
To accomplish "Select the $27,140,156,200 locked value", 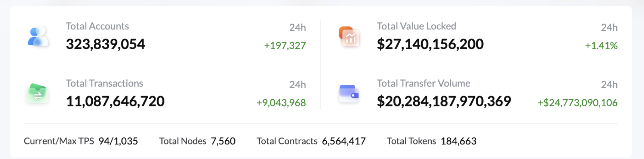I will 430,44.
